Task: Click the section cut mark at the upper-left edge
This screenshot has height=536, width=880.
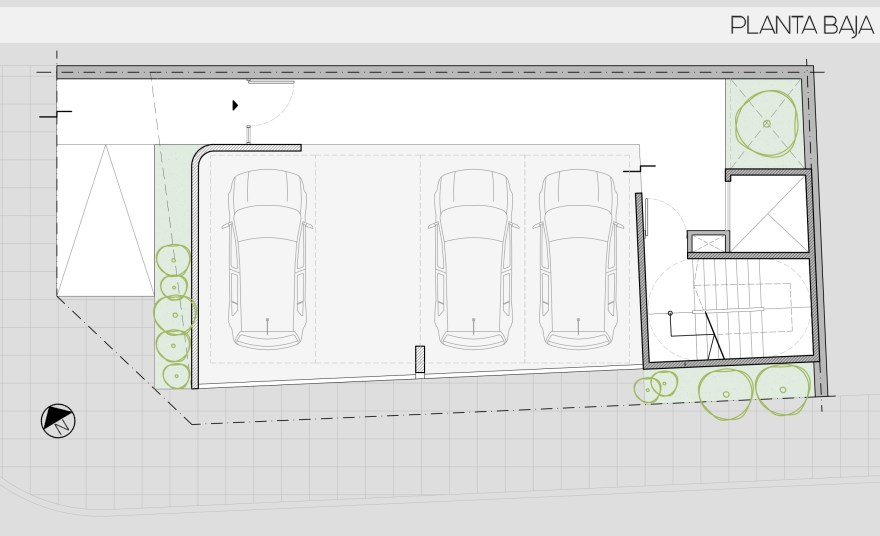Action: 54,116
